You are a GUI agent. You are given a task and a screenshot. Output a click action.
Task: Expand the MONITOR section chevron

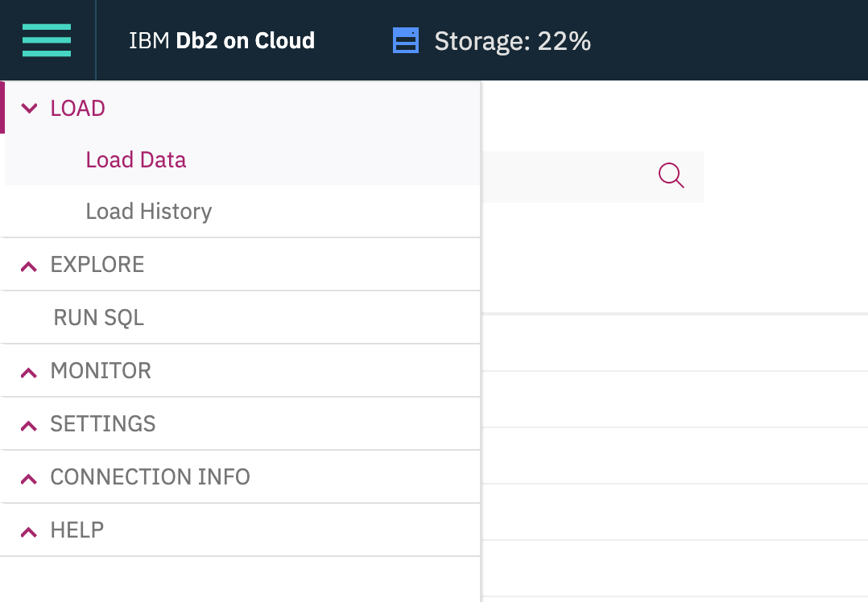(x=29, y=372)
